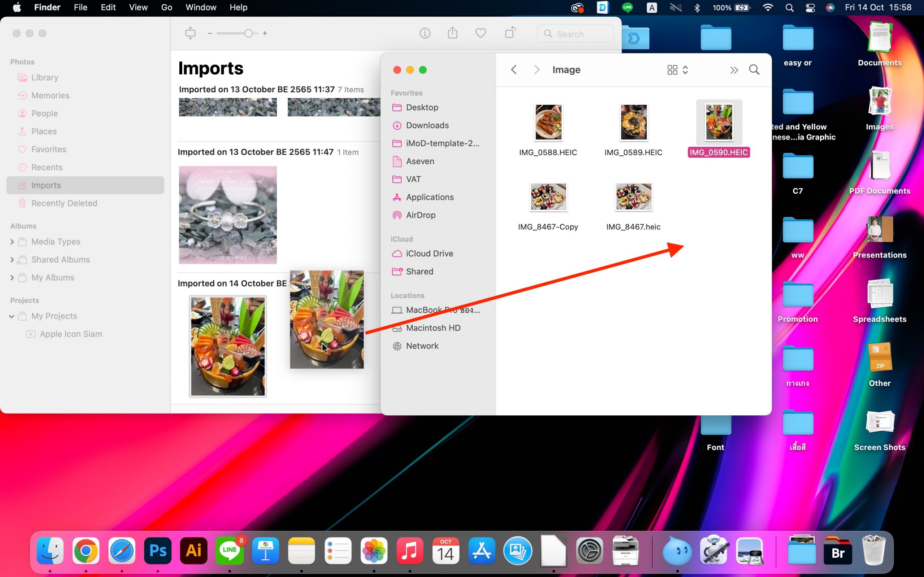Click the aspect ratio zoom icon
Viewport: 924px width, 577px height.
(x=190, y=33)
